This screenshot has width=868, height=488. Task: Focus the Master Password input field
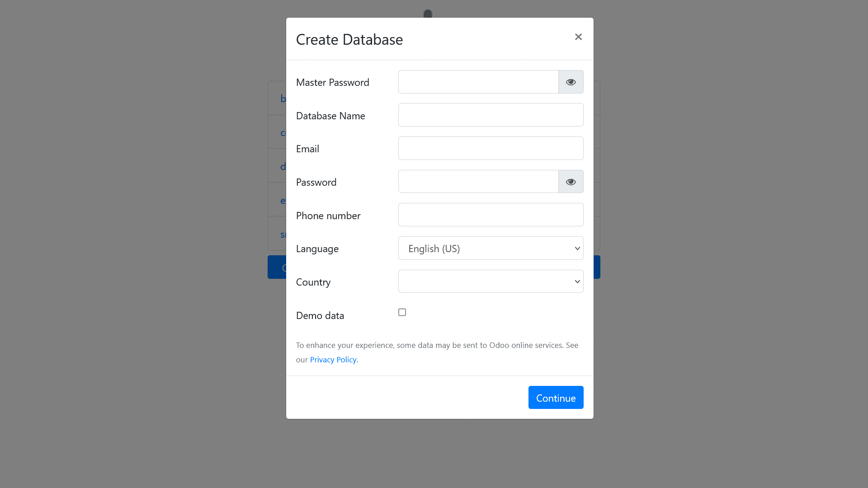pyautogui.click(x=478, y=82)
